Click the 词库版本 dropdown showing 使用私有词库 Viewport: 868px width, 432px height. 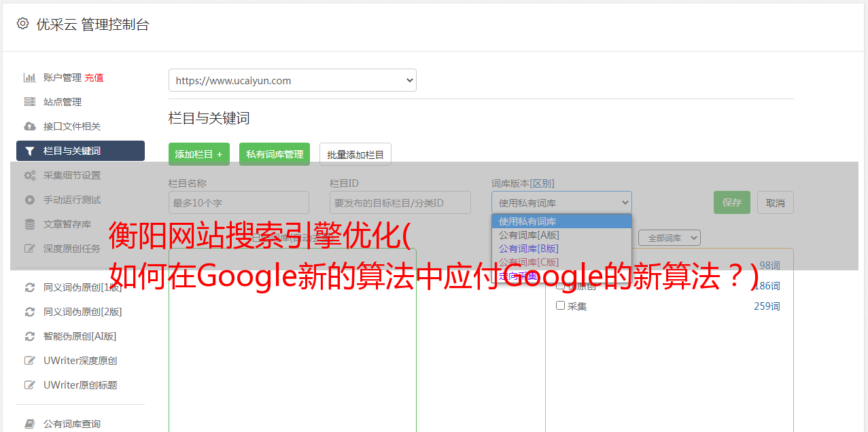tap(561, 202)
